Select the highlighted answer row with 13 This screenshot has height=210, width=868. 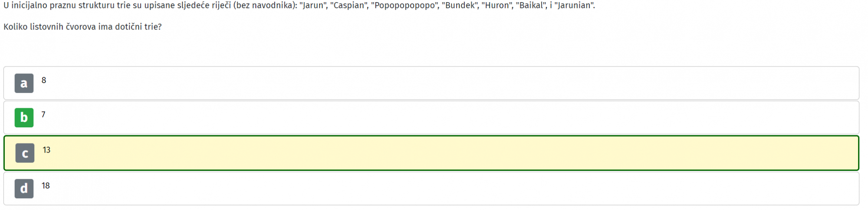[x=431, y=153]
